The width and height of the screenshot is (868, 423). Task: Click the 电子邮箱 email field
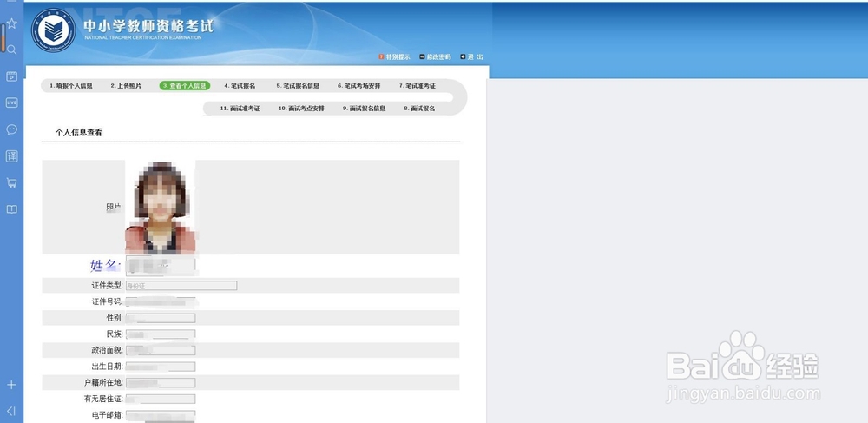[161, 414]
